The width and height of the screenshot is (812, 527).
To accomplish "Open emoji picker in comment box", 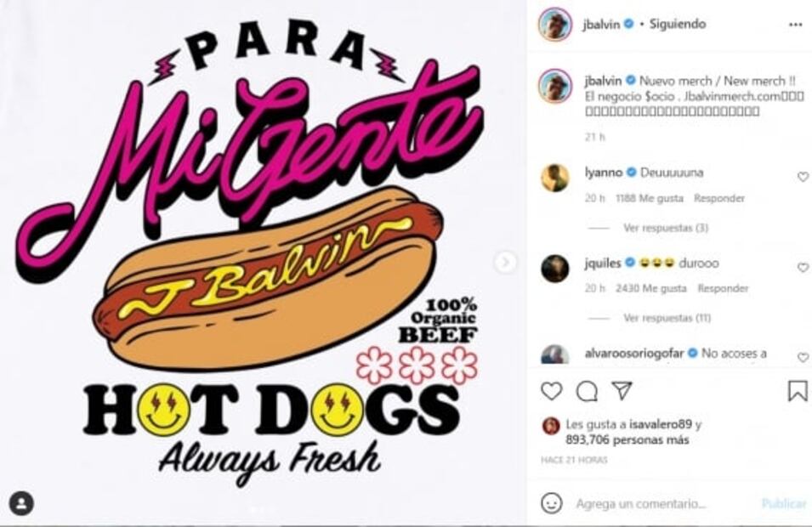I will pos(552,503).
